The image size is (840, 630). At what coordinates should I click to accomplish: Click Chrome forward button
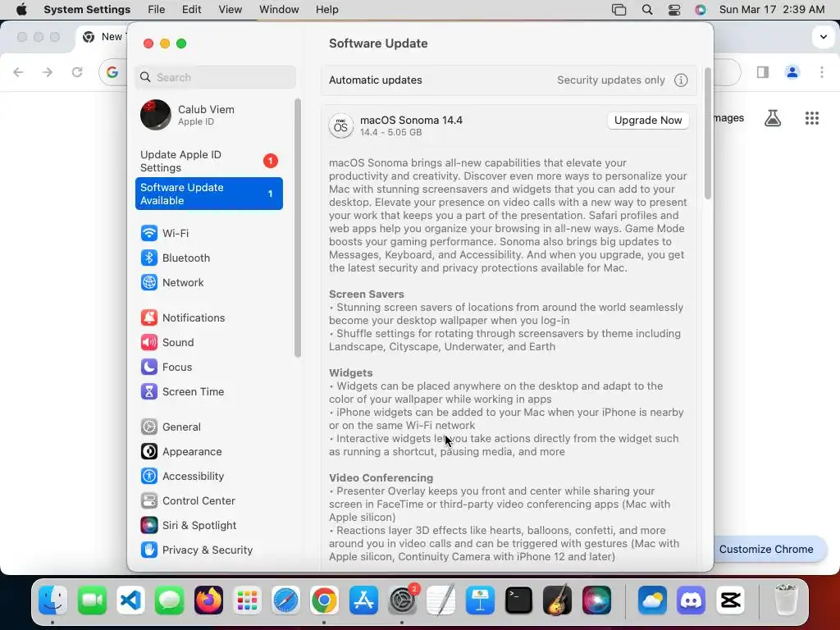pos(48,72)
